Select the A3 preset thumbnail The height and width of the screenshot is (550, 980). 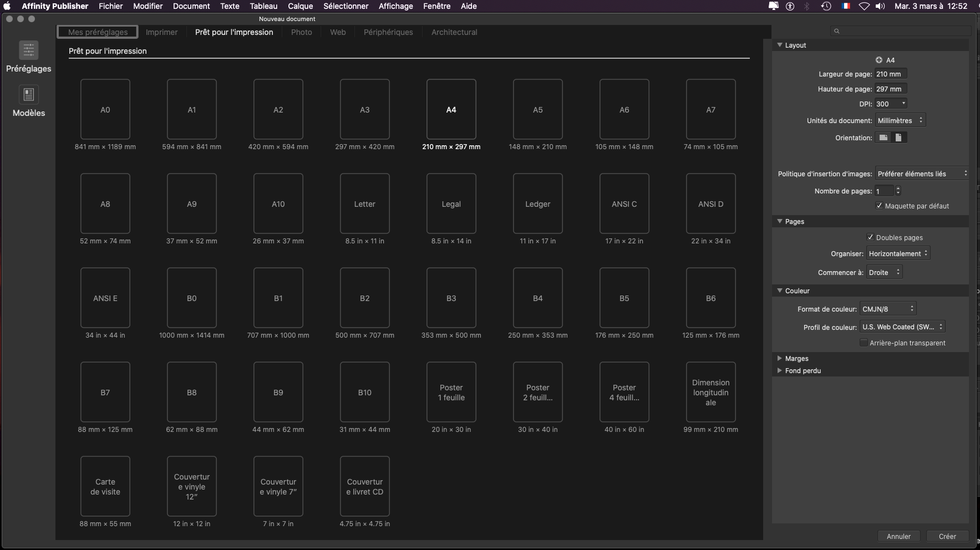[365, 109]
